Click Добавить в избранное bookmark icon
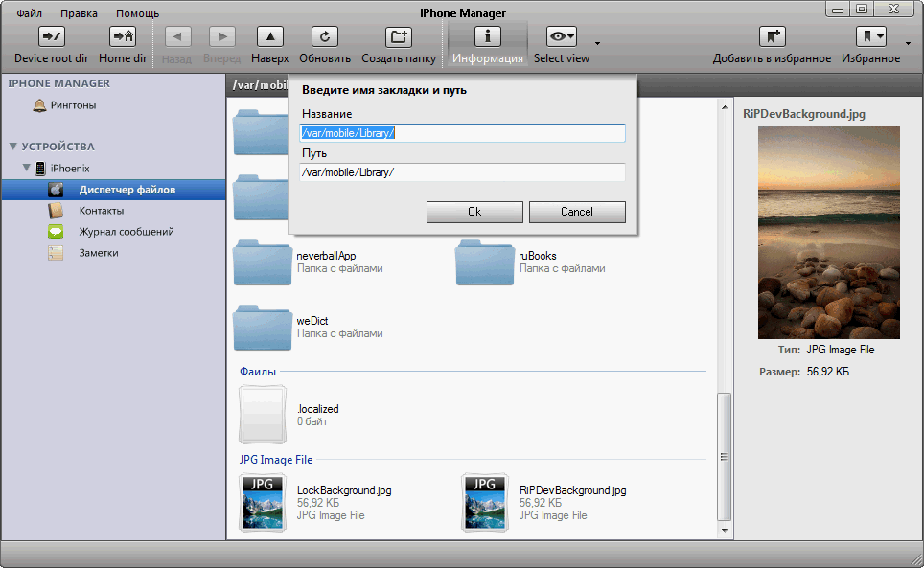 point(772,37)
